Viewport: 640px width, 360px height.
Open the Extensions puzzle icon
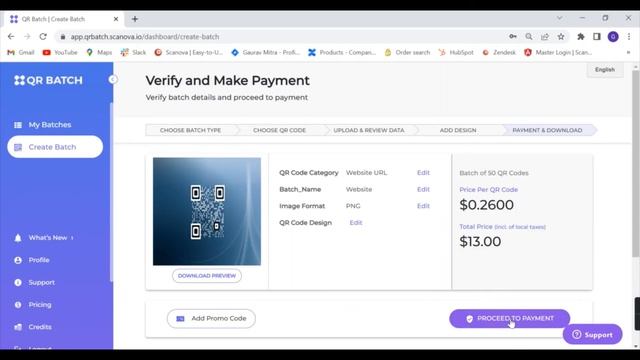coord(581,37)
